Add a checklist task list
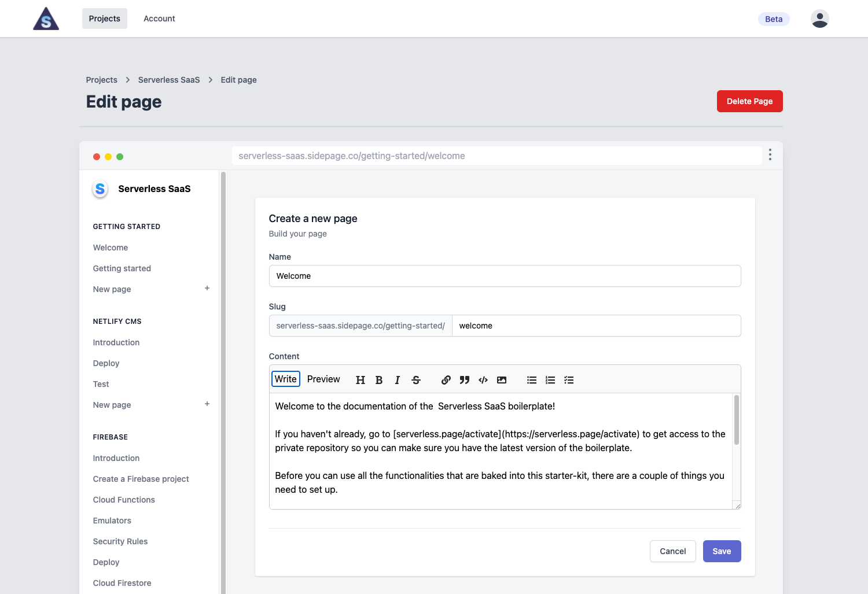 tap(569, 380)
